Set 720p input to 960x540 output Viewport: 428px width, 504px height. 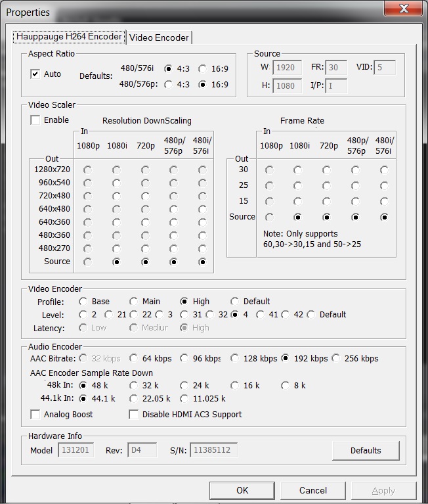(146, 183)
